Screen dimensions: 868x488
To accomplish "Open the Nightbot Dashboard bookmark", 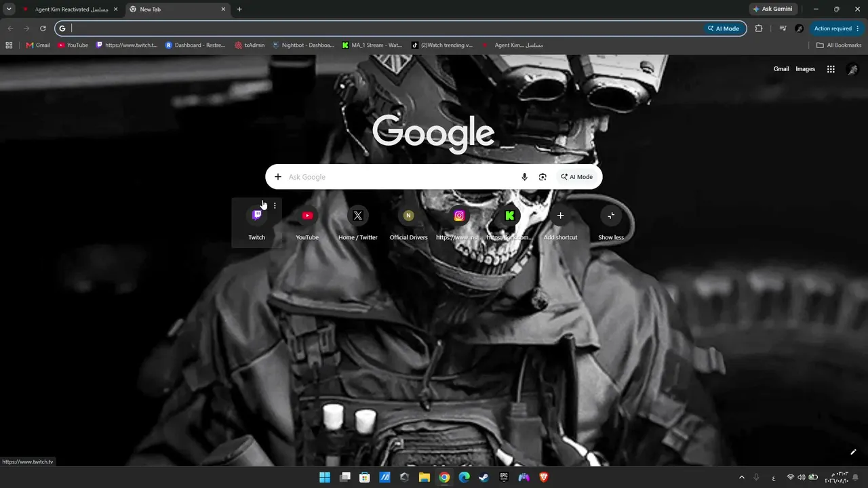I will tap(303, 45).
